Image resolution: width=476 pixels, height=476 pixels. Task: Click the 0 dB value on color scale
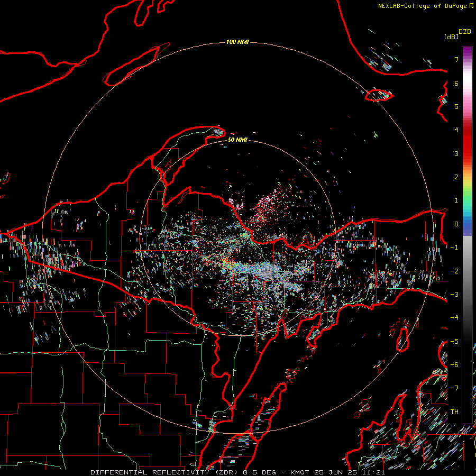point(456,224)
